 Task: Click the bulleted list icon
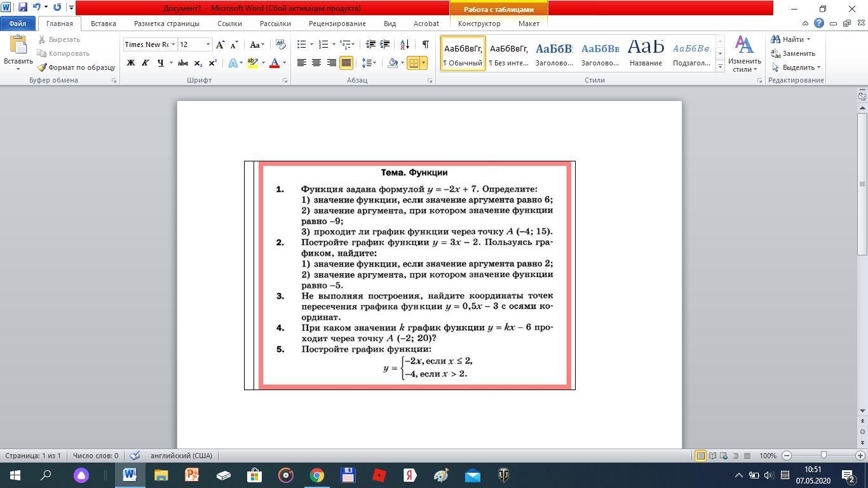tap(302, 44)
